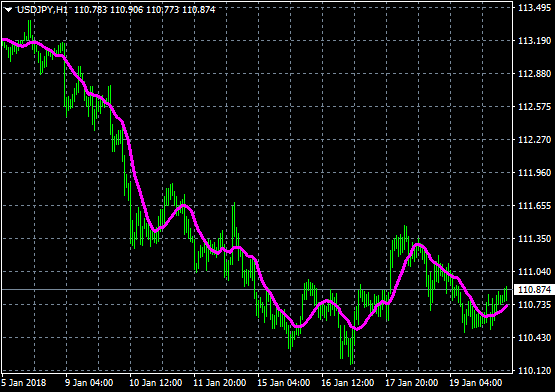Viewport: 555px width, 392px height.
Task: Click the 110.120 price axis value
Action: click(534, 370)
